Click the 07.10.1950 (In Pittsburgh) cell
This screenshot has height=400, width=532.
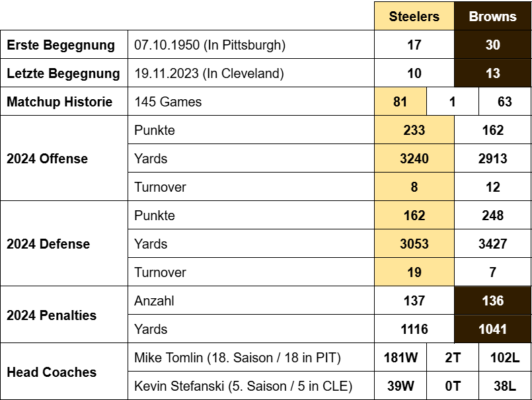(x=251, y=45)
